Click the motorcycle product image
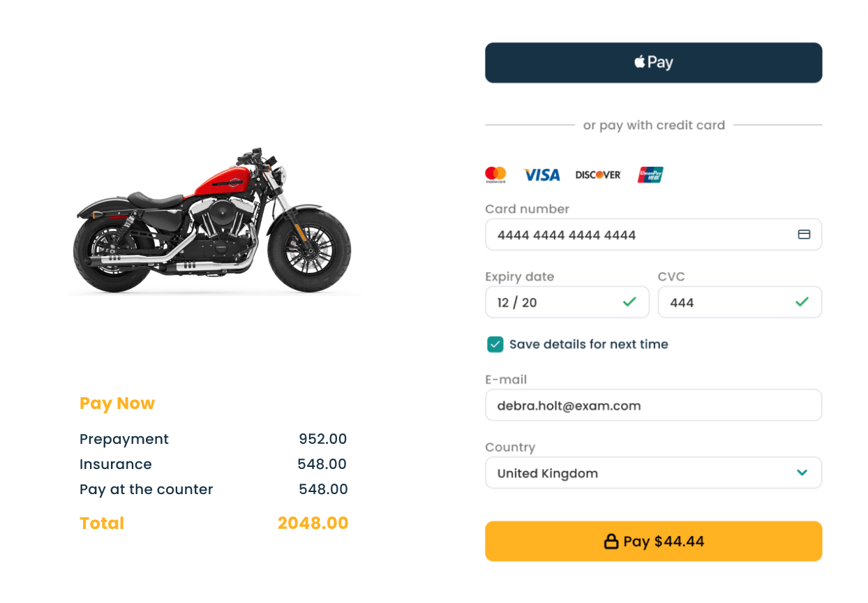This screenshot has width=868, height=603. pyautogui.click(x=213, y=221)
